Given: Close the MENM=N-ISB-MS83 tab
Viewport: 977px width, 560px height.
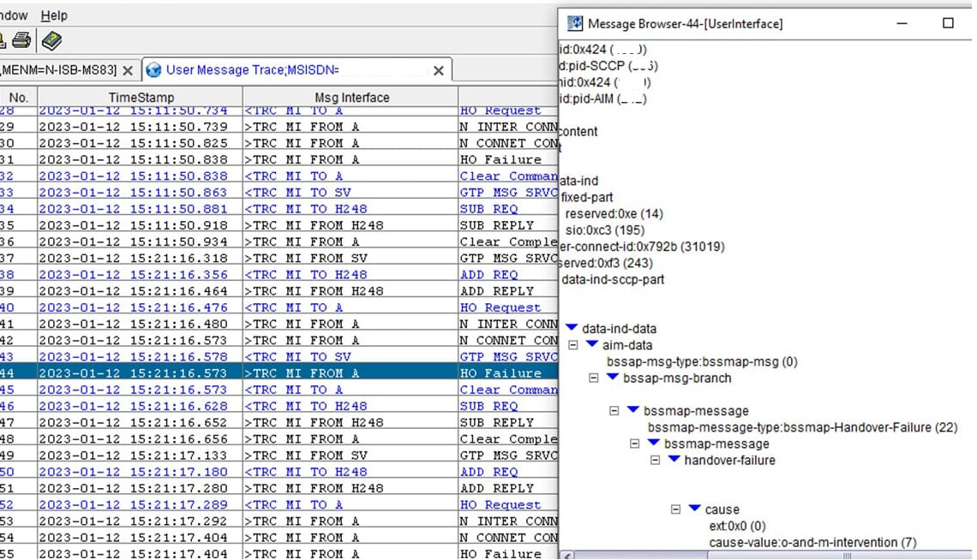Looking at the screenshot, I should (x=127, y=71).
